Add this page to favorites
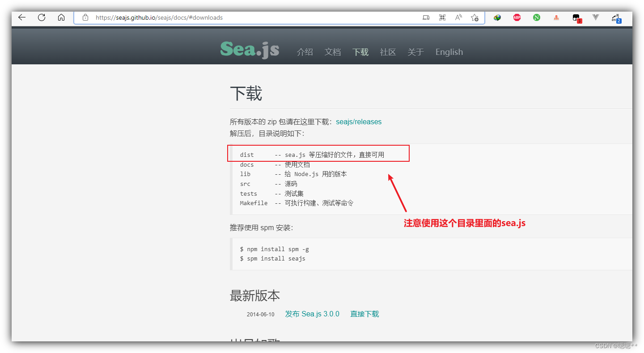 tap(475, 17)
